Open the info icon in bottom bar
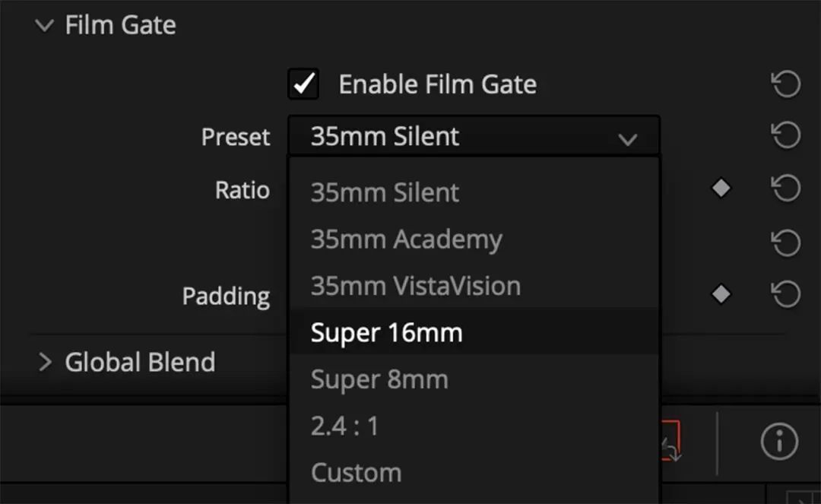Image resolution: width=821 pixels, height=504 pixels. coord(779,442)
